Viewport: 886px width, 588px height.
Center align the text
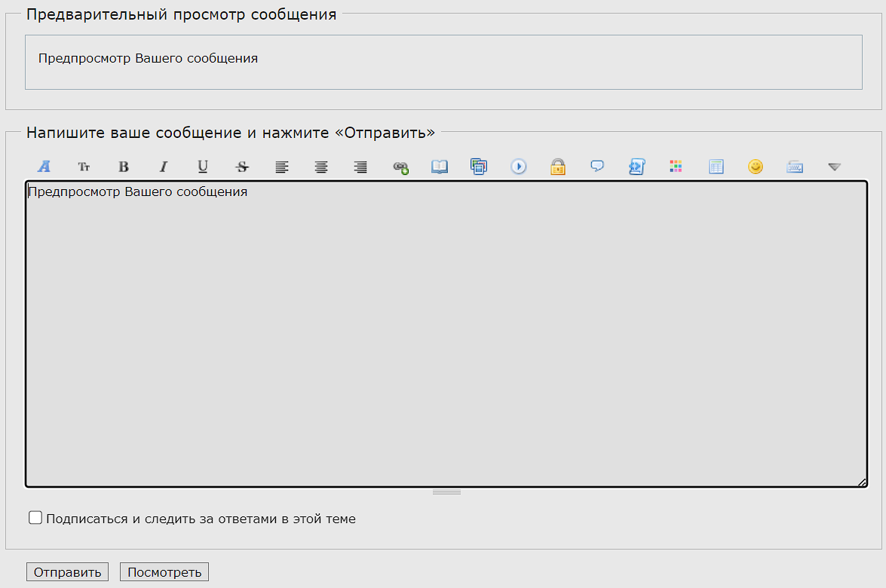click(x=321, y=167)
